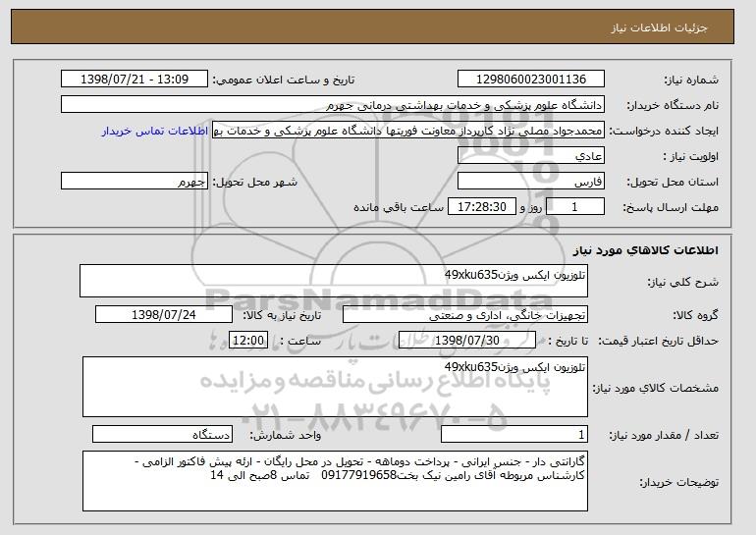This screenshot has width=756, height=535.
Task: Click the مهلت ارسال پاسخ label
Action: [x=671, y=208]
